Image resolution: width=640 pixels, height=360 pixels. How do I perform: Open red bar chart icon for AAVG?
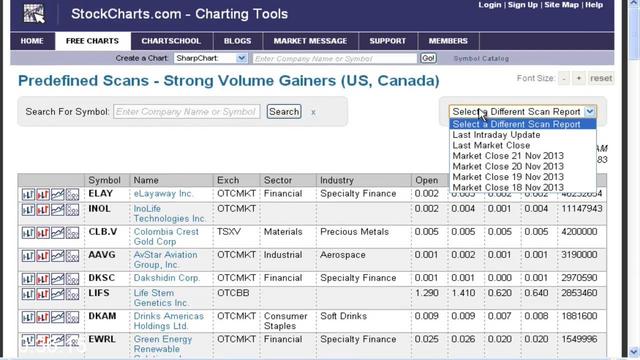tap(43, 256)
